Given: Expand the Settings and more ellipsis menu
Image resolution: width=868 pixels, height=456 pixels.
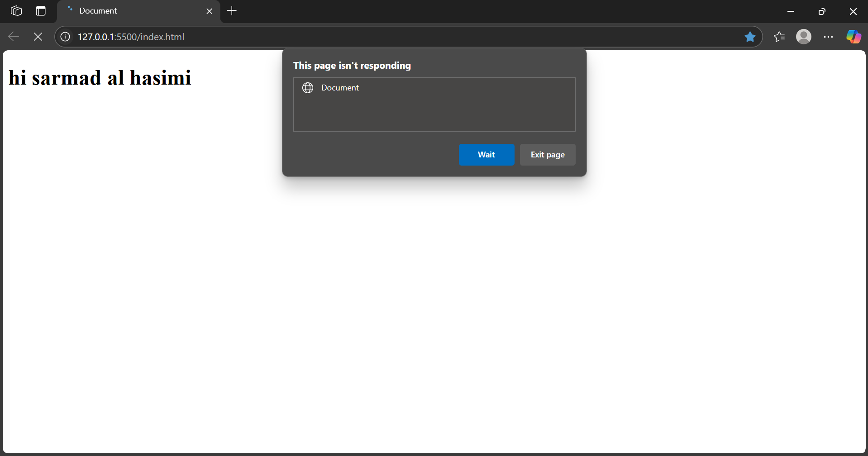Looking at the screenshot, I should coord(828,37).
